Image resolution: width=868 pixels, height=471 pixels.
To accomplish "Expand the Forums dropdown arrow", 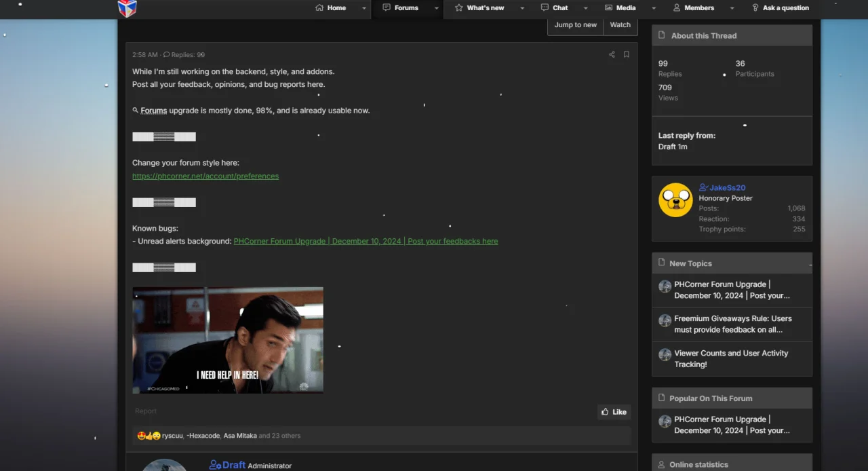I will pyautogui.click(x=436, y=8).
